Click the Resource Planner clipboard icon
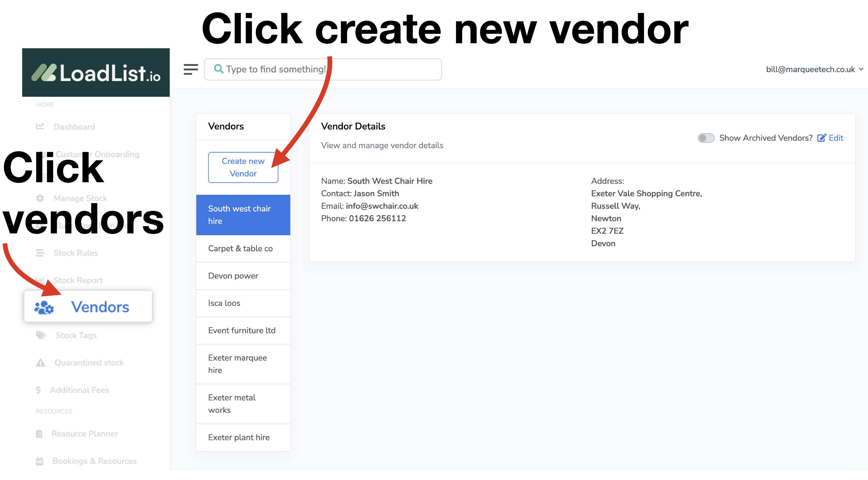Screen dimensions: 868x480 click(x=39, y=434)
